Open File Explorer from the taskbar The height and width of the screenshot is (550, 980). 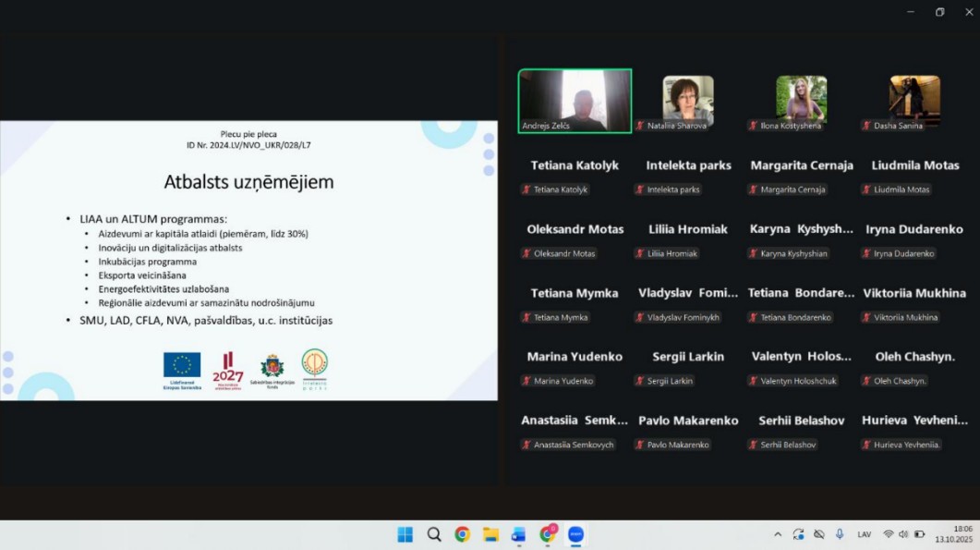(x=490, y=534)
